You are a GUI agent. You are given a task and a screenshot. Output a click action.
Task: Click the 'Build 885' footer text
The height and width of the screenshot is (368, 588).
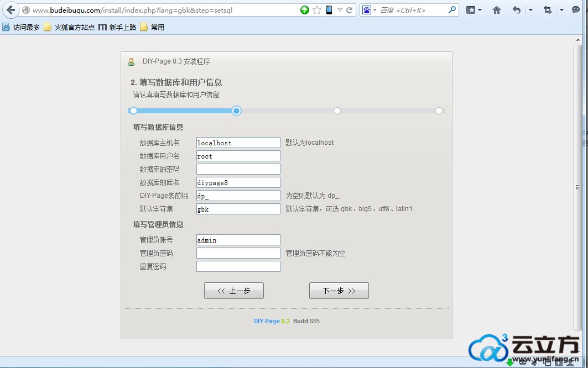(x=306, y=321)
